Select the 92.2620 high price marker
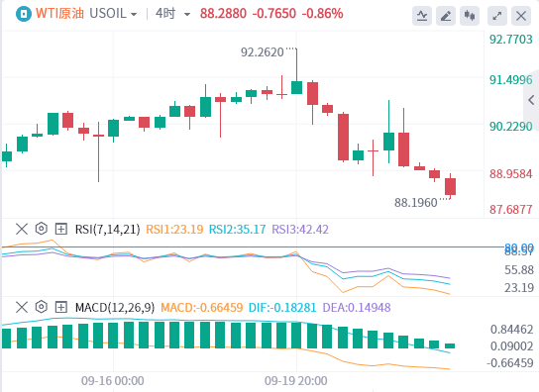The height and width of the screenshot is (392, 539). (263, 52)
